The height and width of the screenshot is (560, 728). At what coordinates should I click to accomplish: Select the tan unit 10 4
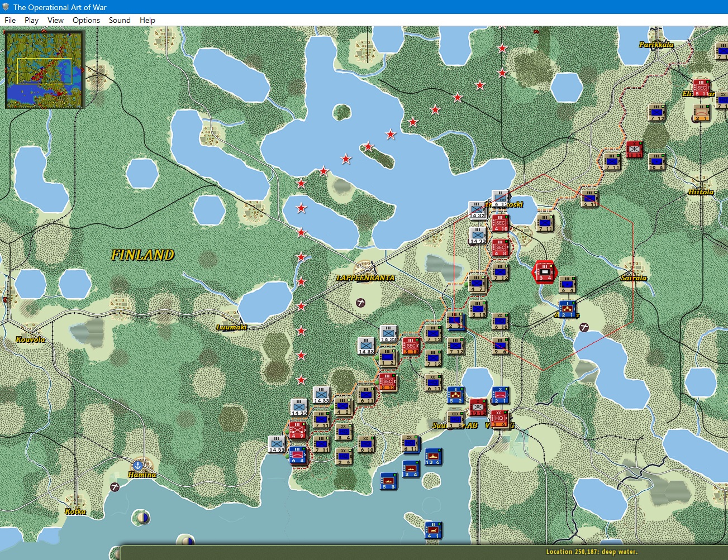(x=656, y=161)
